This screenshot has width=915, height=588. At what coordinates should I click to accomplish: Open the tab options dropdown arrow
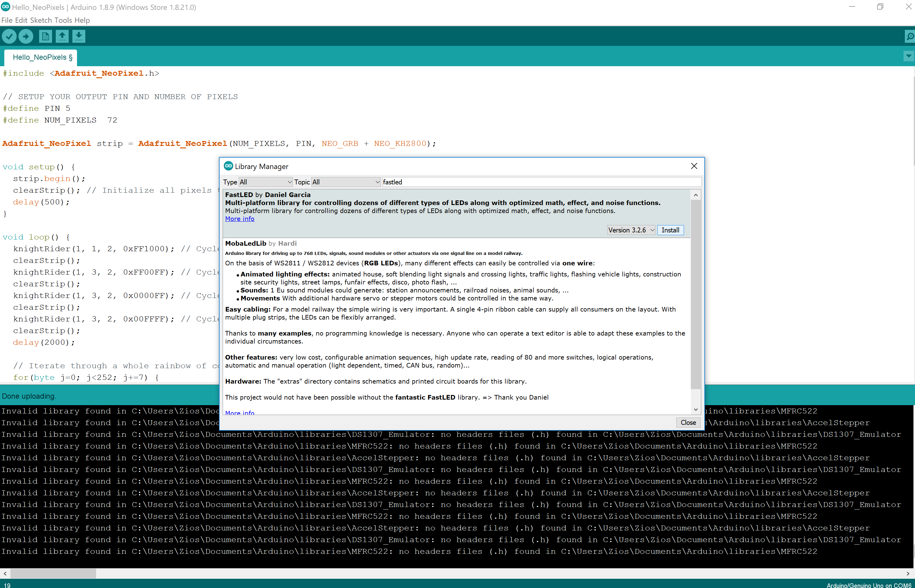tap(909, 56)
